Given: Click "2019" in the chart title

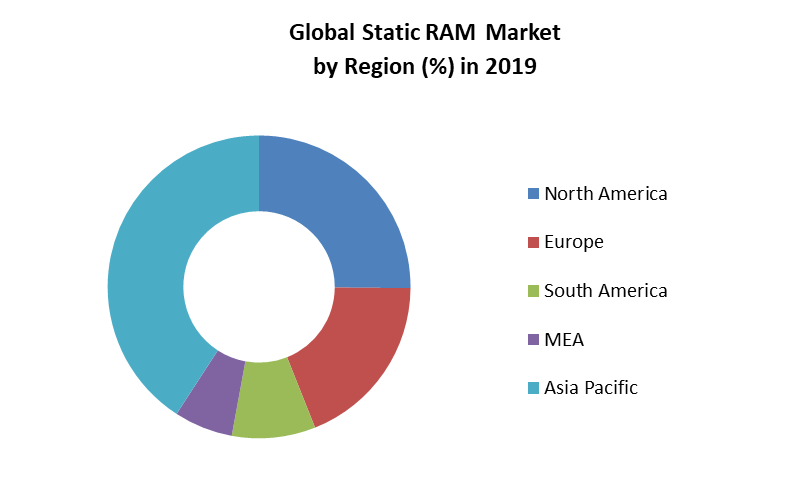Looking at the screenshot, I should coord(513,68).
